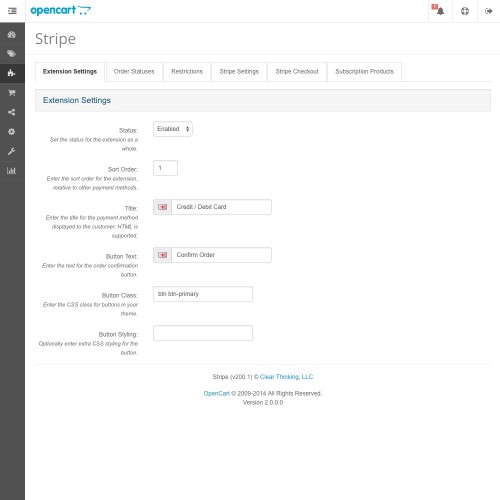Open the Extensions puzzle sidebar icon

point(12,73)
